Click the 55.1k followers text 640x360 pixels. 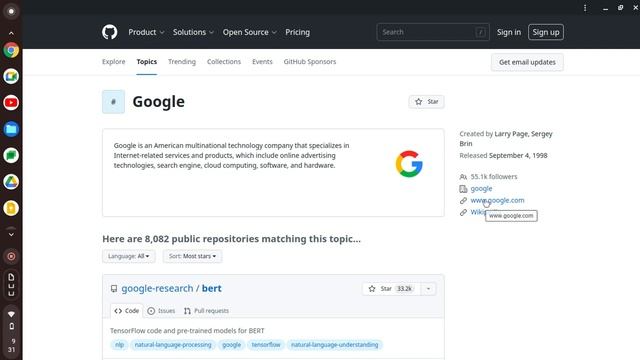pos(494,177)
